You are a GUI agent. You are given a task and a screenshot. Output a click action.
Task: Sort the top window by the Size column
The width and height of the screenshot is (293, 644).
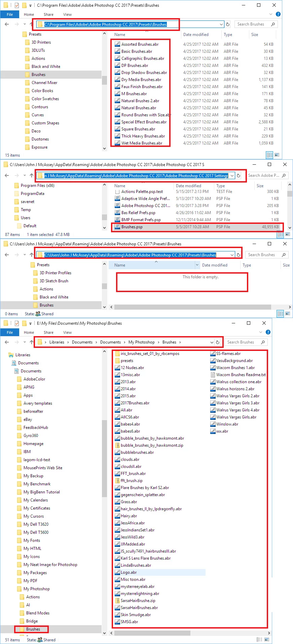255,35
